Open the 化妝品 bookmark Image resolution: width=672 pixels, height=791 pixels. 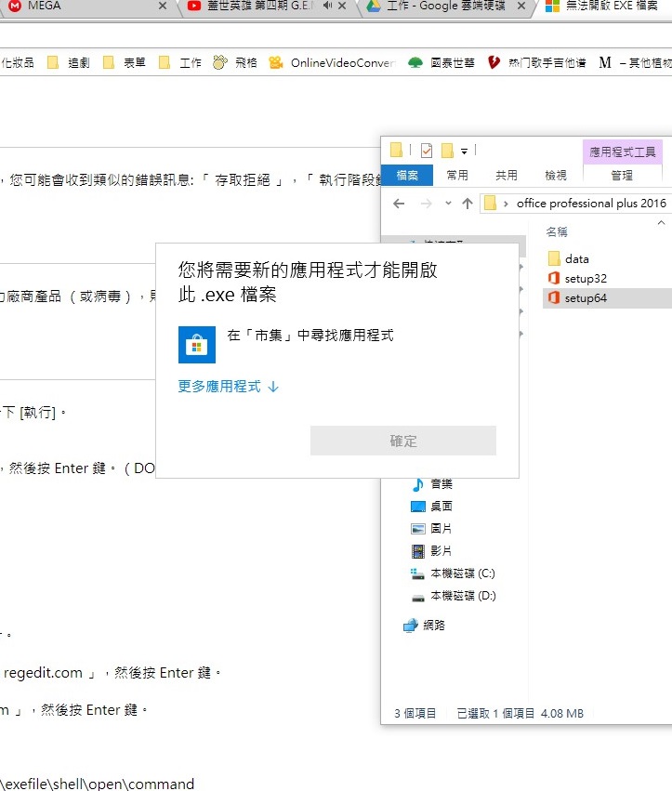[17, 62]
